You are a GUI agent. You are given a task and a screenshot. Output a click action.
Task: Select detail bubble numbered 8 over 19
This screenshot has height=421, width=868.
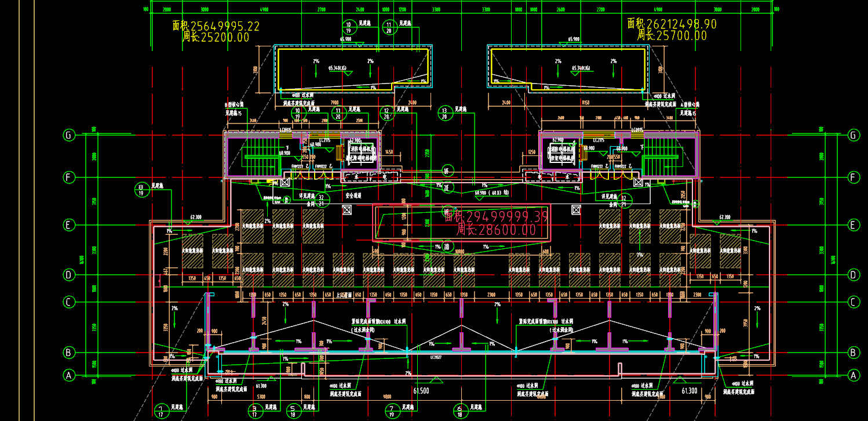pos(141,190)
